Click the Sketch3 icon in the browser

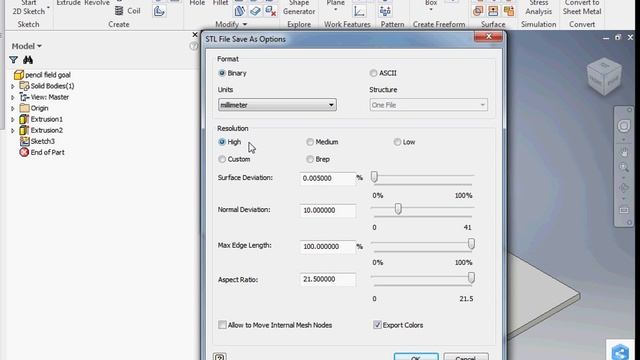pos(24,141)
